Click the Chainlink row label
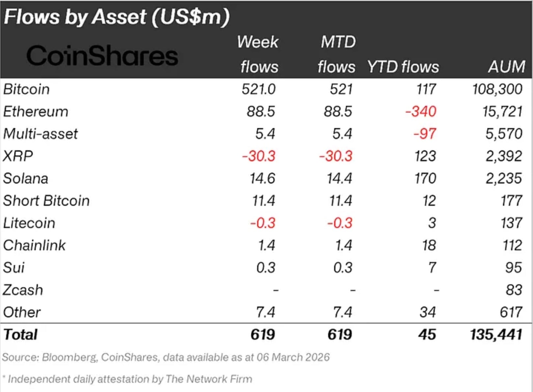Screen dimensions: 533x392 point(34,245)
